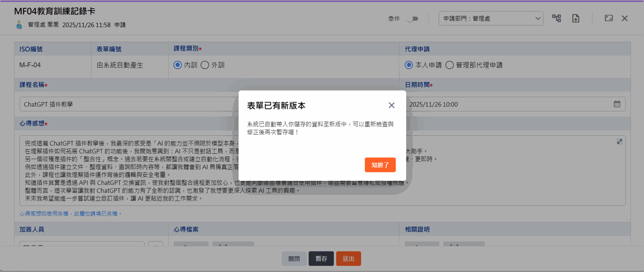
Task: Click the 暫存 save draft button
Action: click(321, 258)
